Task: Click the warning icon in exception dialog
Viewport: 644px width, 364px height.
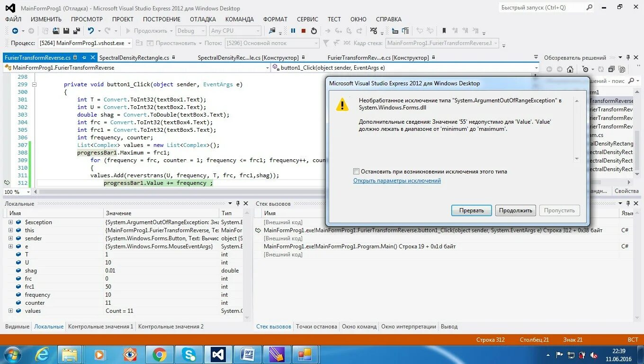Action: click(x=342, y=105)
